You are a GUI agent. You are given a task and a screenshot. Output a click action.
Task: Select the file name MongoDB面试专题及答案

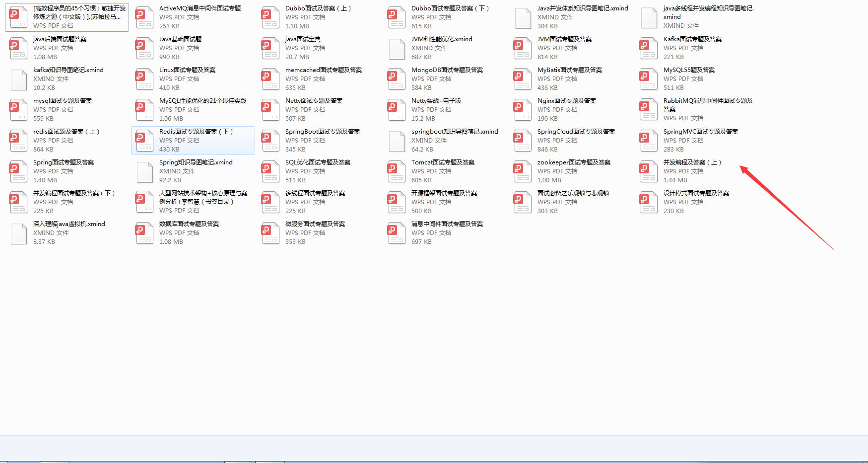(x=447, y=70)
